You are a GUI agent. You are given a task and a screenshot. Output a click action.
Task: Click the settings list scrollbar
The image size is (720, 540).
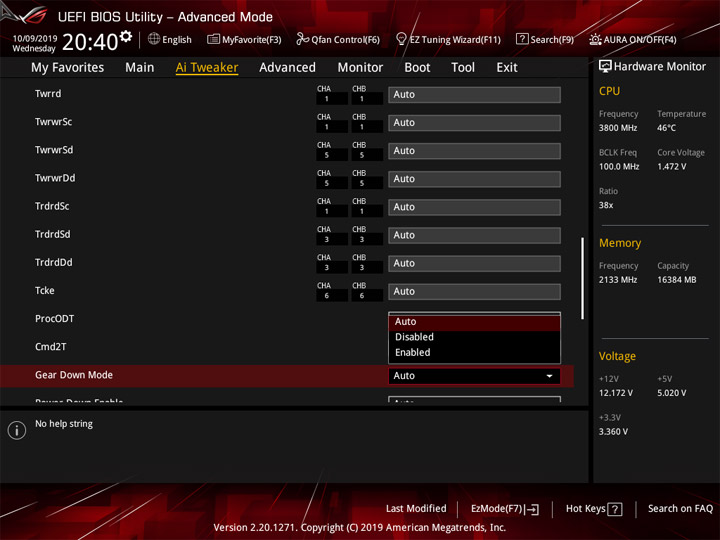coord(582,278)
